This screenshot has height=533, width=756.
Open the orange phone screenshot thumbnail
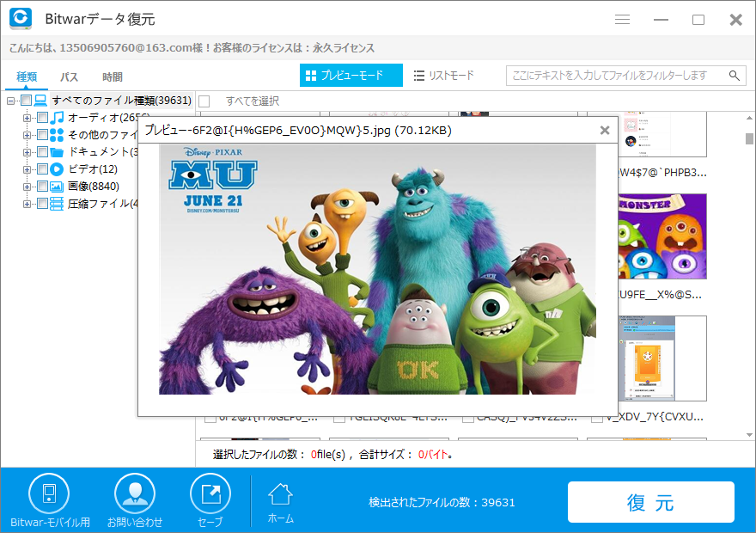tap(662, 358)
